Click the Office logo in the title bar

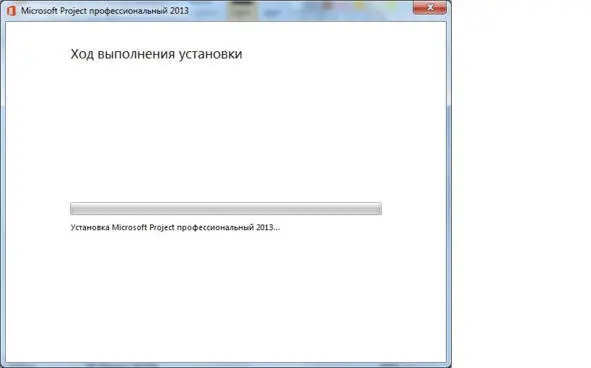[11, 11]
